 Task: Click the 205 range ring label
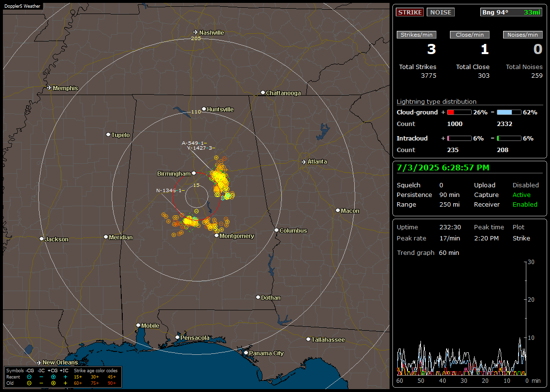(196, 38)
